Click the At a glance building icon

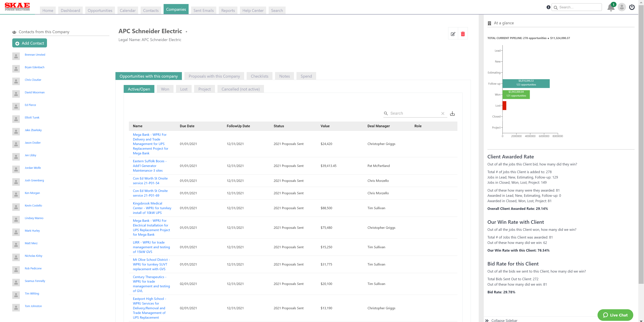(489, 23)
